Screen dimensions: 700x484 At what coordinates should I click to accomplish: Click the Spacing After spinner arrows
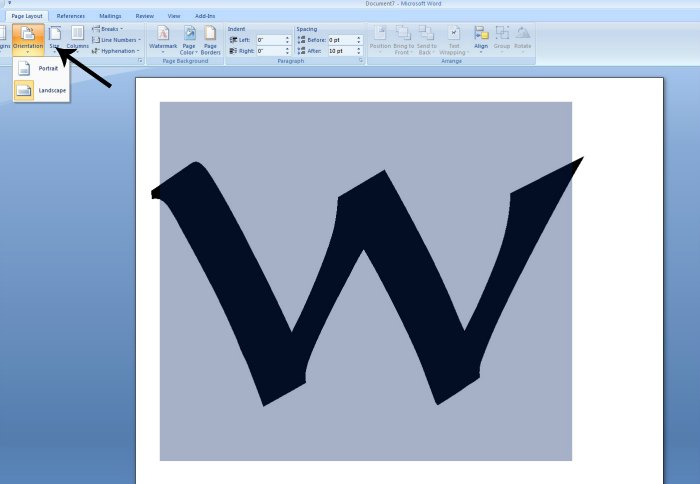pos(358,51)
